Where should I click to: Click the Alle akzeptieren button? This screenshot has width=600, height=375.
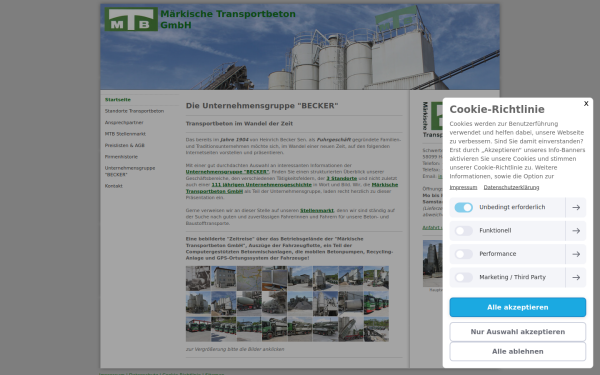517,307
